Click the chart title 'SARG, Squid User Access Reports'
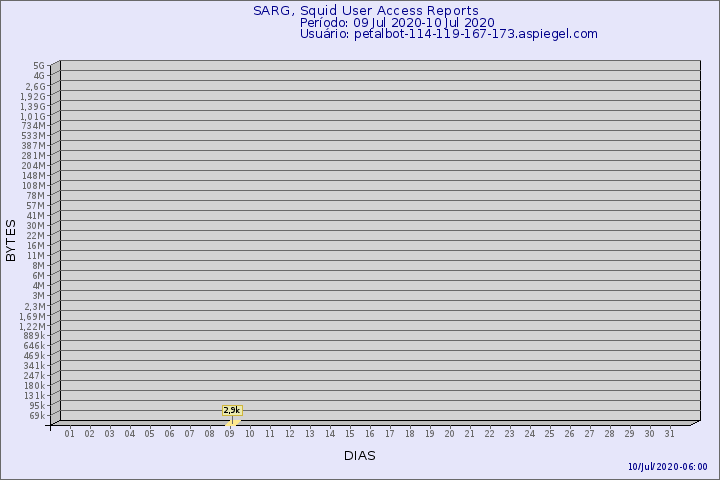 click(x=366, y=11)
